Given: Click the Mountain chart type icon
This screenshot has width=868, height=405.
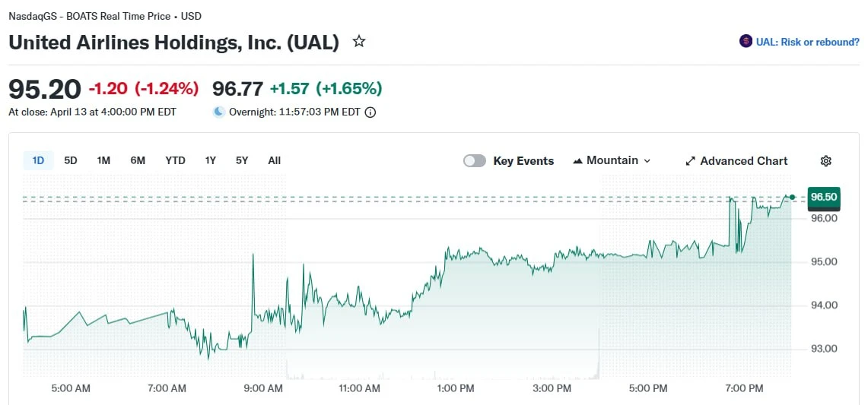Looking at the screenshot, I should point(578,161).
